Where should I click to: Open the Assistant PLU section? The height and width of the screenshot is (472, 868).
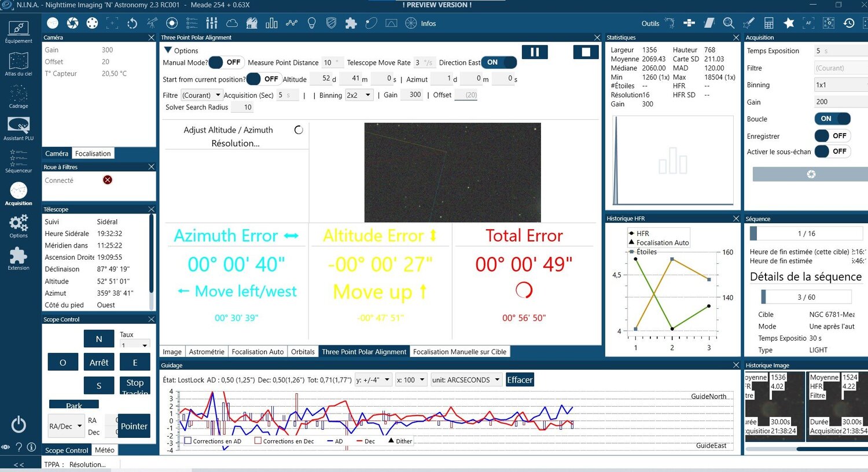pos(19,128)
